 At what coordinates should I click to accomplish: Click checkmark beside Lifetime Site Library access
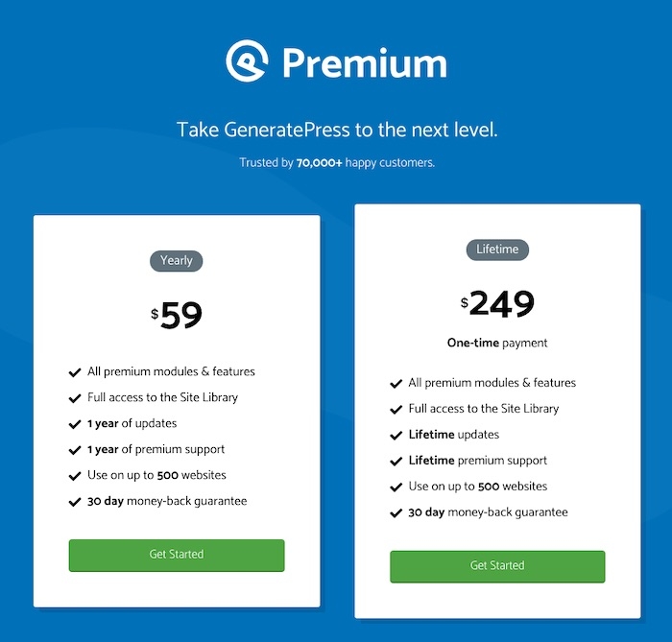tap(396, 409)
